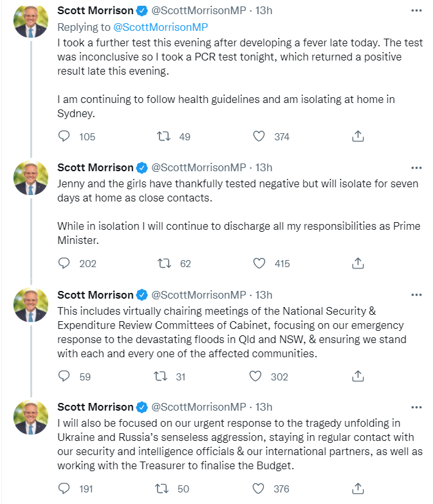Open the 13h timestamp of first tweet
433x504 pixels.
[264, 10]
